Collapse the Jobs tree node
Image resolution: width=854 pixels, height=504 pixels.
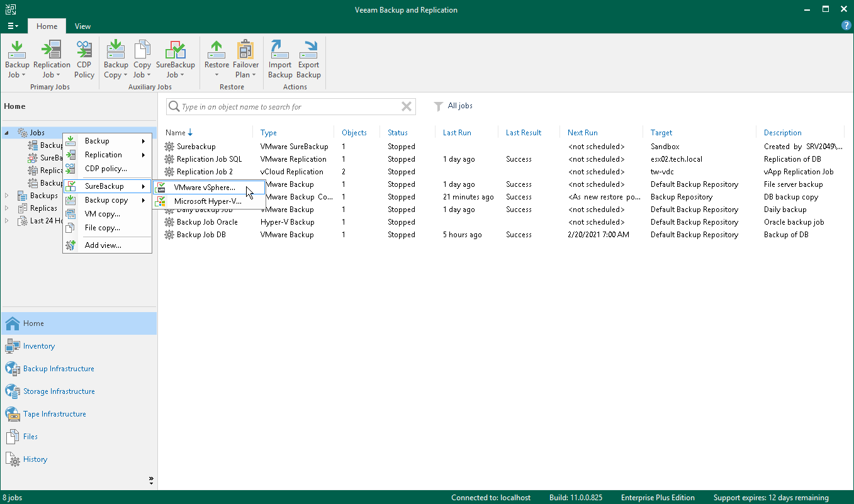(6, 132)
